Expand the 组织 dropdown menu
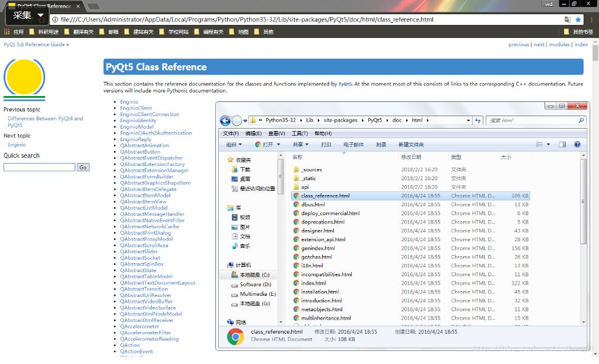Viewport: 599px width, 364px height. [234, 145]
